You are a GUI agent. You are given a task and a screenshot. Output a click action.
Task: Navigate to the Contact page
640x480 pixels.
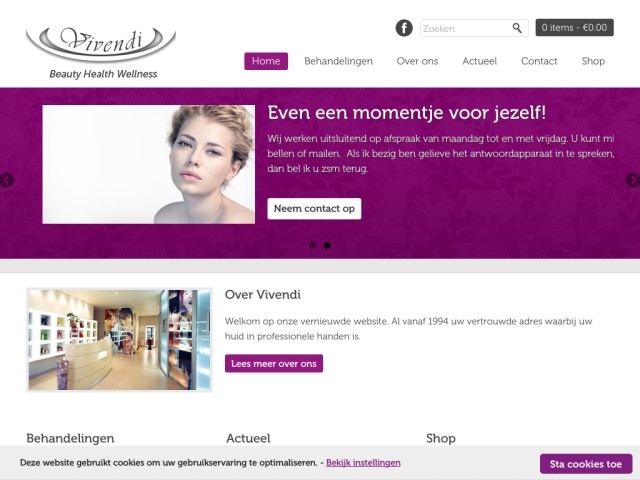539,61
